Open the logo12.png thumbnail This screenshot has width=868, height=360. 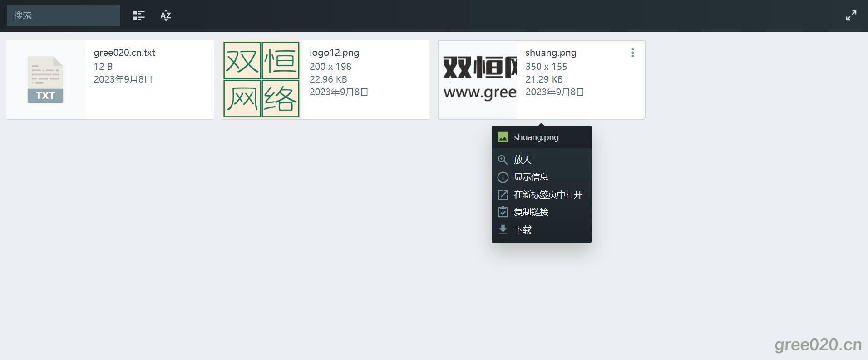tap(261, 80)
